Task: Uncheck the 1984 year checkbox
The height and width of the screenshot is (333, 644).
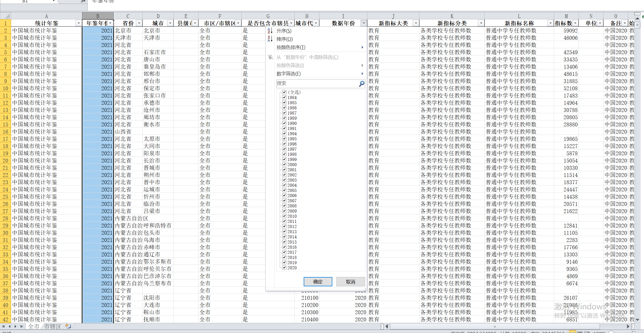Action: point(284,97)
